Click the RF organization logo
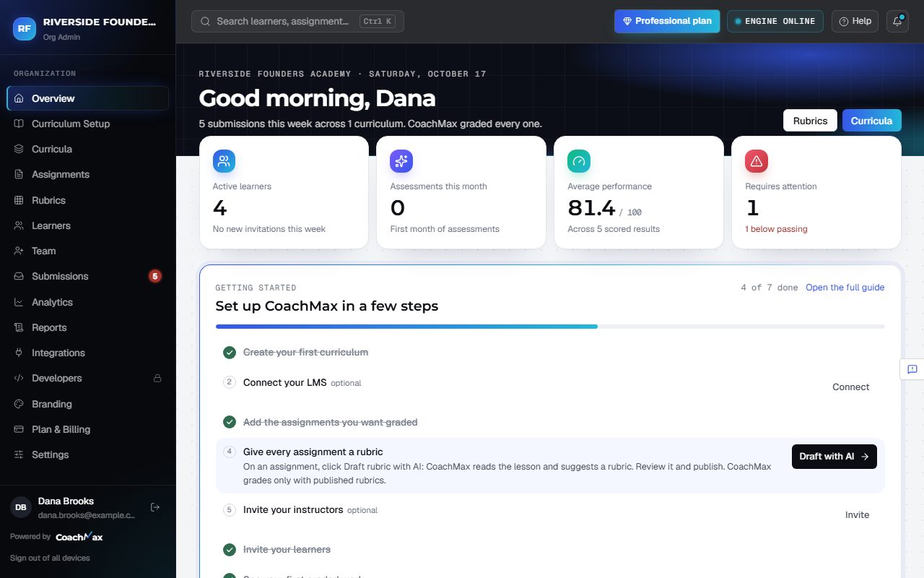Viewport: 924px width, 578px height. pos(25,28)
